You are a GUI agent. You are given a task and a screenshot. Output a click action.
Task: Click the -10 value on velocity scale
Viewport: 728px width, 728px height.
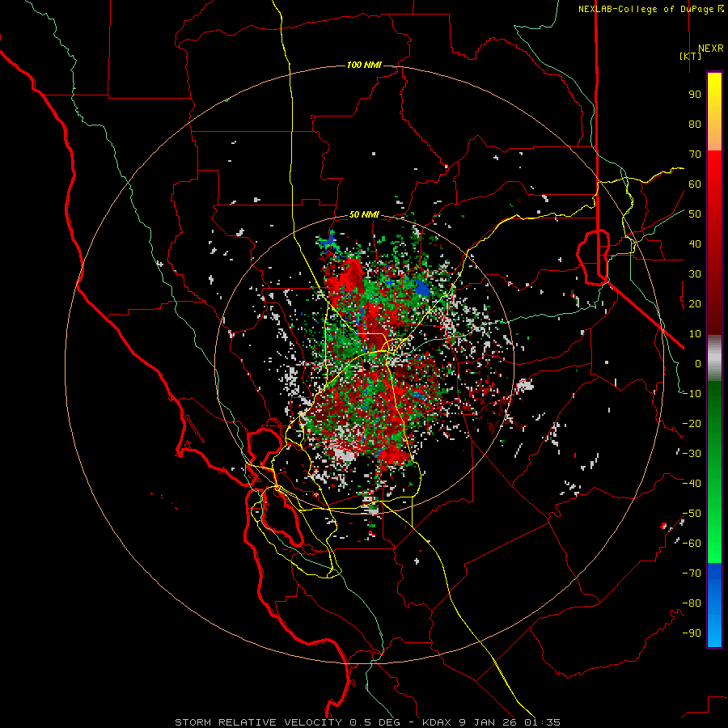[692, 394]
